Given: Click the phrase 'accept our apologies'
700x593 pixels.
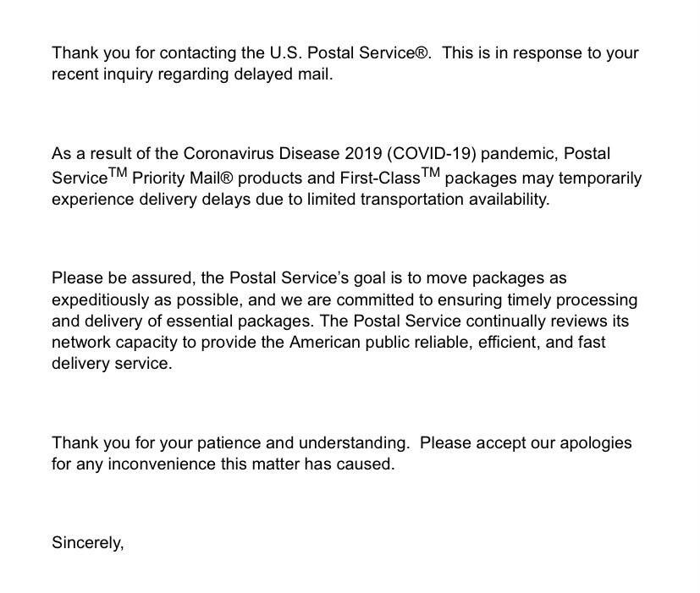Looking at the screenshot, I should coord(554,443).
